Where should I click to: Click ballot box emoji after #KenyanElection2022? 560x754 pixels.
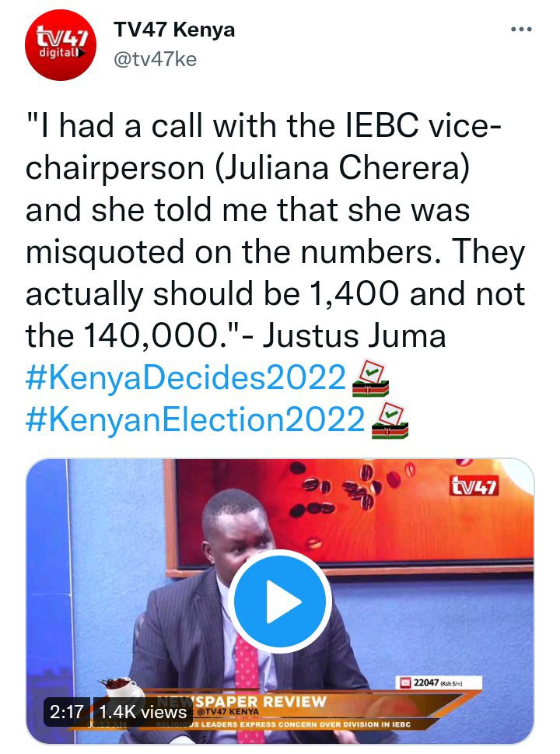click(x=390, y=420)
